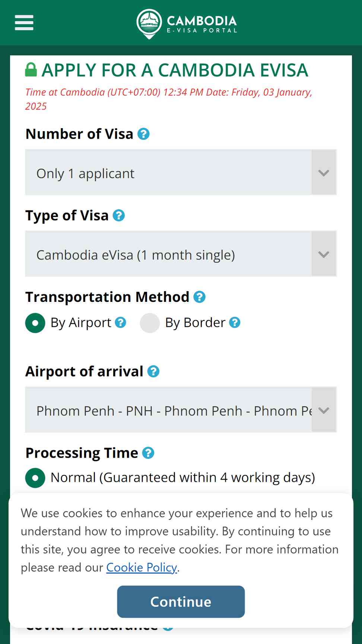Viewport: 362px width, 644px height.
Task: Click the Cambodia E-Visa Portal logo
Action: (187, 24)
